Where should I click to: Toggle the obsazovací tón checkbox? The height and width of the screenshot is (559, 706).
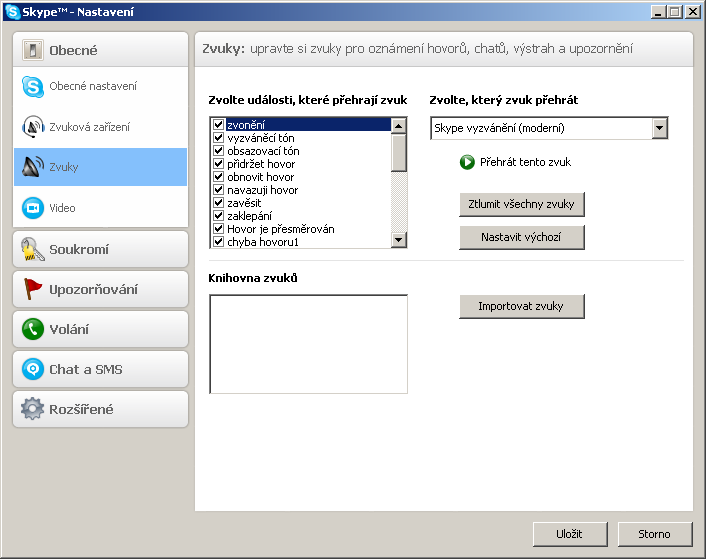(x=218, y=150)
